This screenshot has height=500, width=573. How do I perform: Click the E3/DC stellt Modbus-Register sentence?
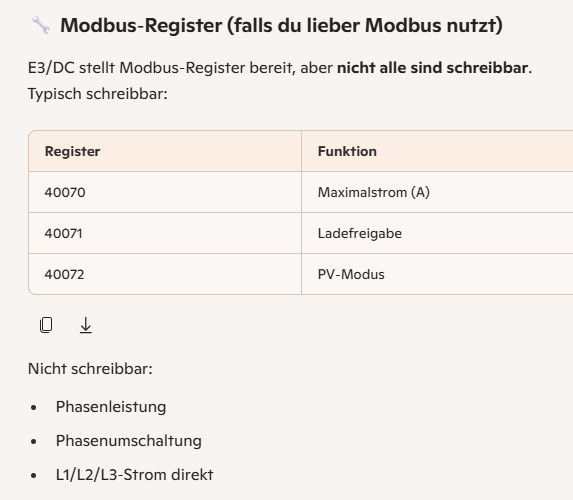tap(280, 68)
